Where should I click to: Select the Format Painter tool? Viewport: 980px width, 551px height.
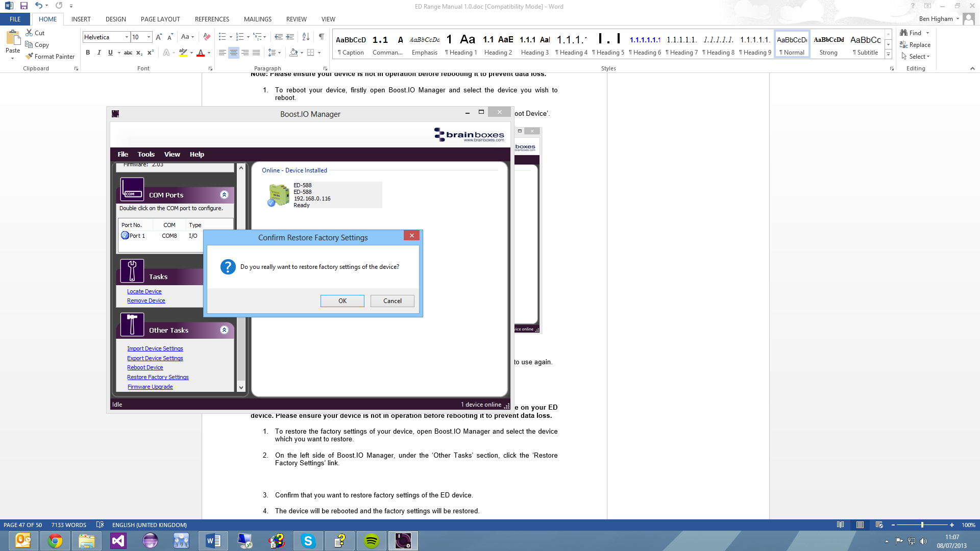tap(50, 56)
